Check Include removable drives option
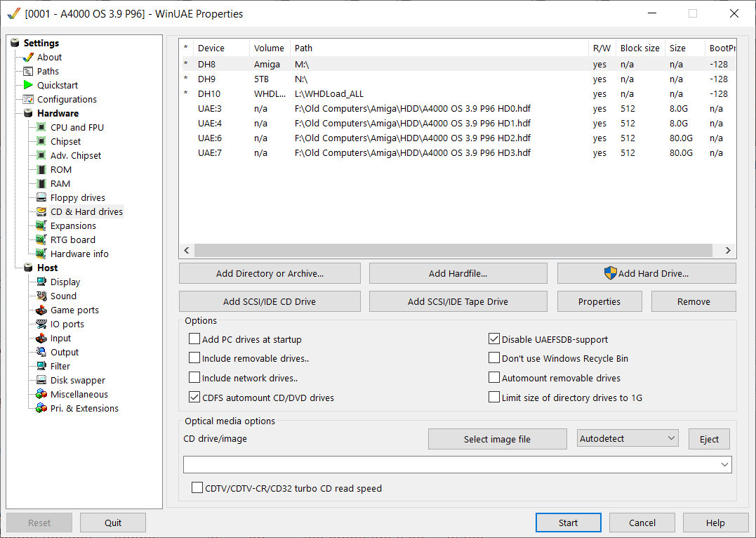The image size is (756, 538). tap(194, 358)
